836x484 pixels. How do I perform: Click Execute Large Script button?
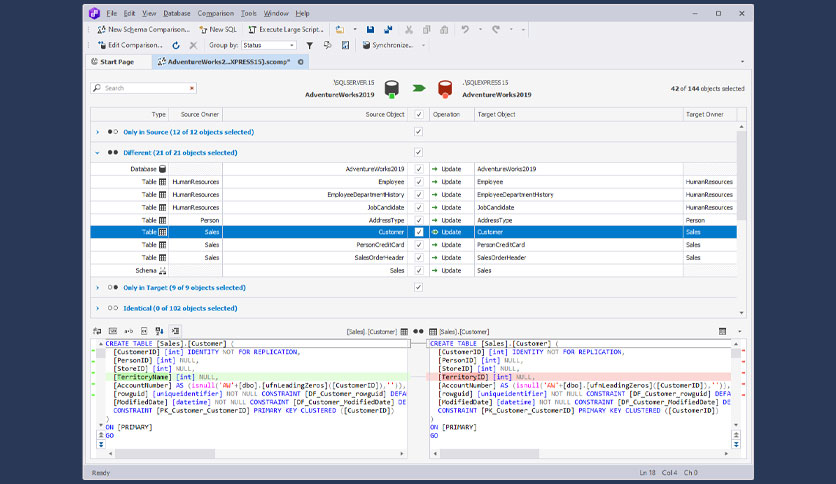[286, 29]
